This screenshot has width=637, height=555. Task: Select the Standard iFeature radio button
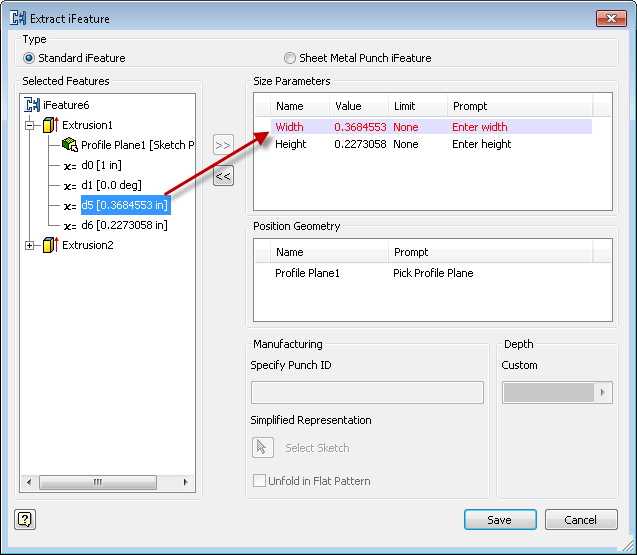pyautogui.click(x=29, y=58)
